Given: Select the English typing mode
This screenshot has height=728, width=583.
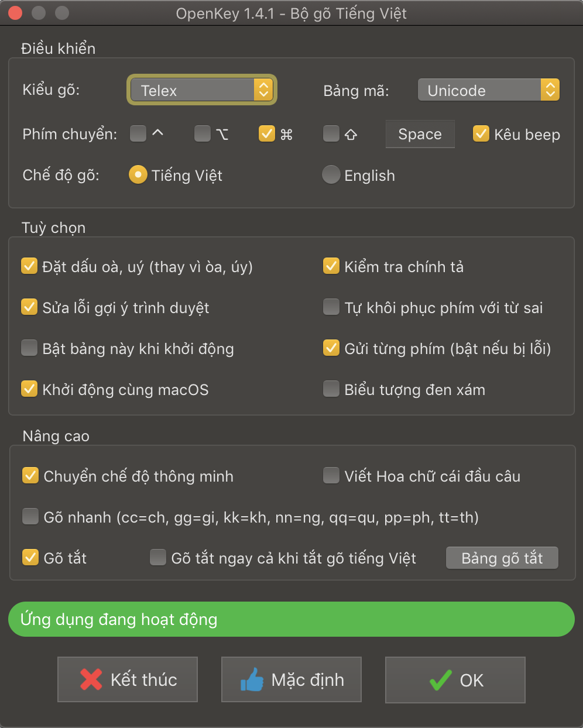Looking at the screenshot, I should pyautogui.click(x=331, y=174).
